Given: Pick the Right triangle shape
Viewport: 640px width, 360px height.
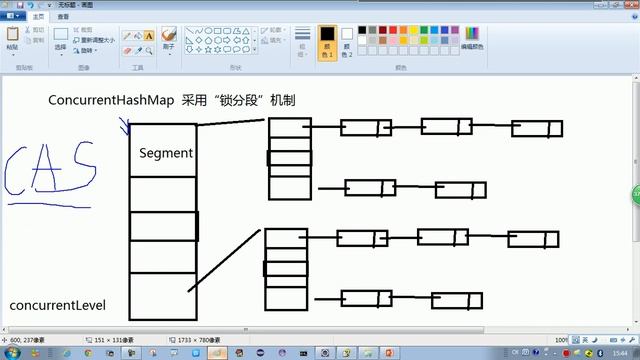Looking at the screenshot, I should point(189,40).
